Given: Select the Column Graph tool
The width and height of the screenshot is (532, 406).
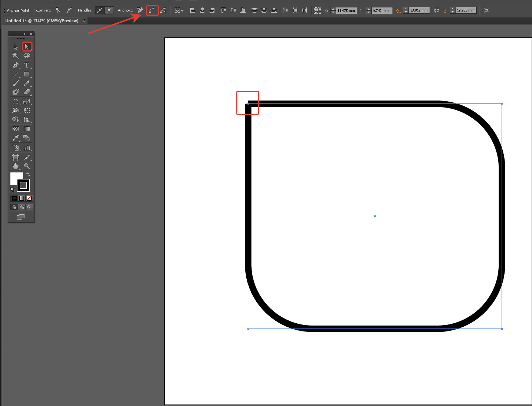Looking at the screenshot, I should click(x=27, y=148).
